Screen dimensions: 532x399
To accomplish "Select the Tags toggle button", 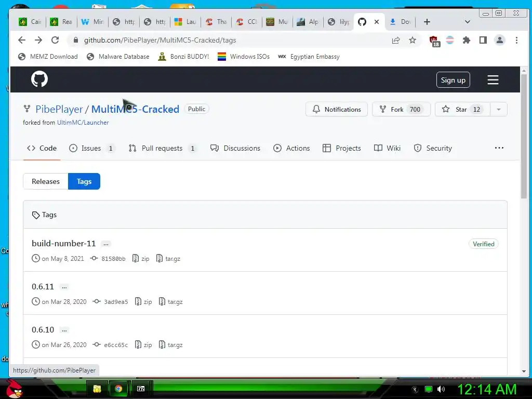I will [84, 181].
